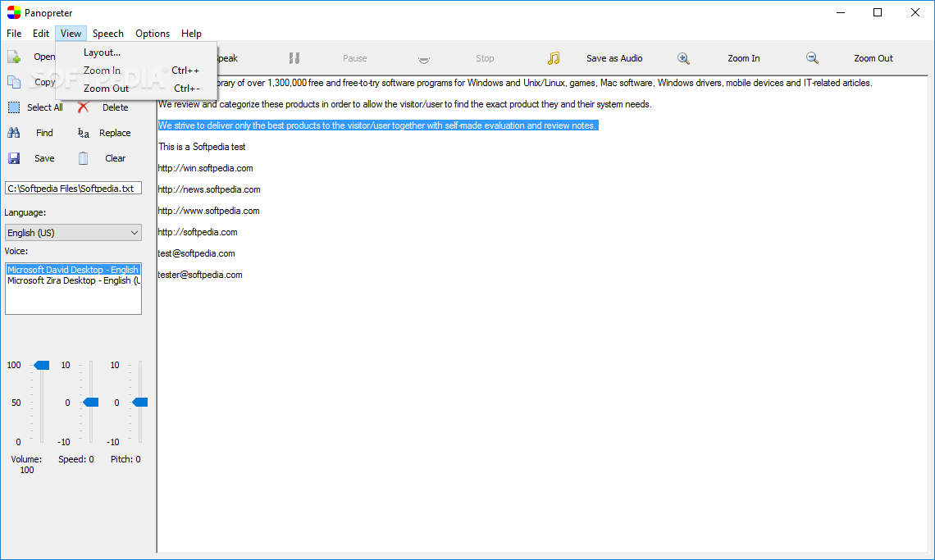This screenshot has height=560, width=935.
Task: Click the text http://win.softpedia.com
Action: [x=206, y=168]
